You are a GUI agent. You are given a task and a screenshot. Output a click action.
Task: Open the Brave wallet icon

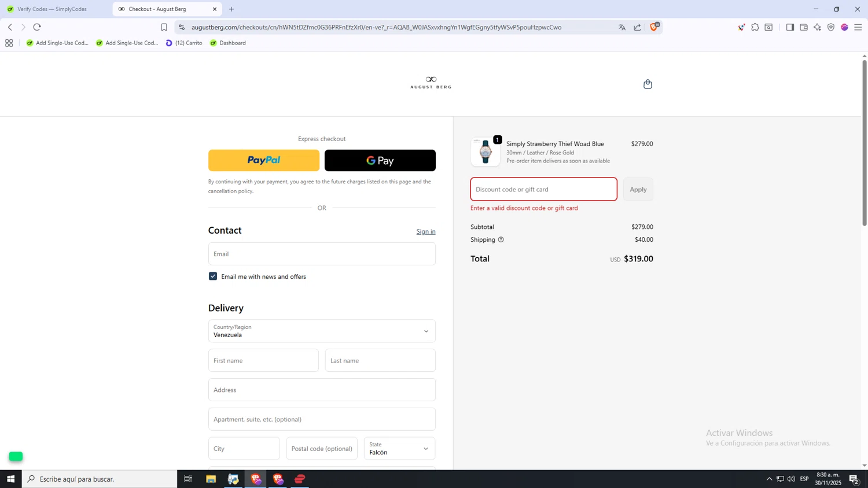coord(804,27)
